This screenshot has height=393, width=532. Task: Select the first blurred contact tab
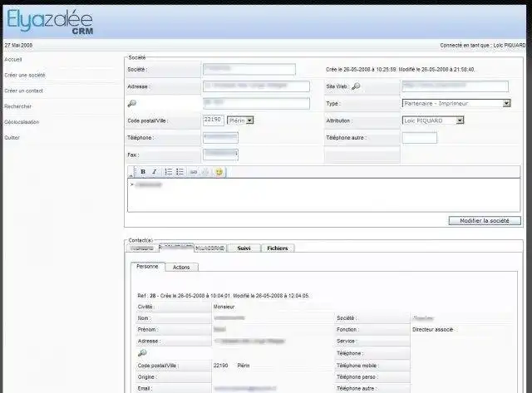[142, 248]
